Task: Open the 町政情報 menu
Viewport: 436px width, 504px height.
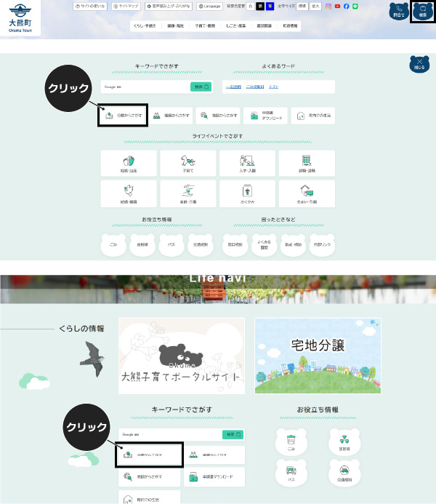Action: [290, 25]
